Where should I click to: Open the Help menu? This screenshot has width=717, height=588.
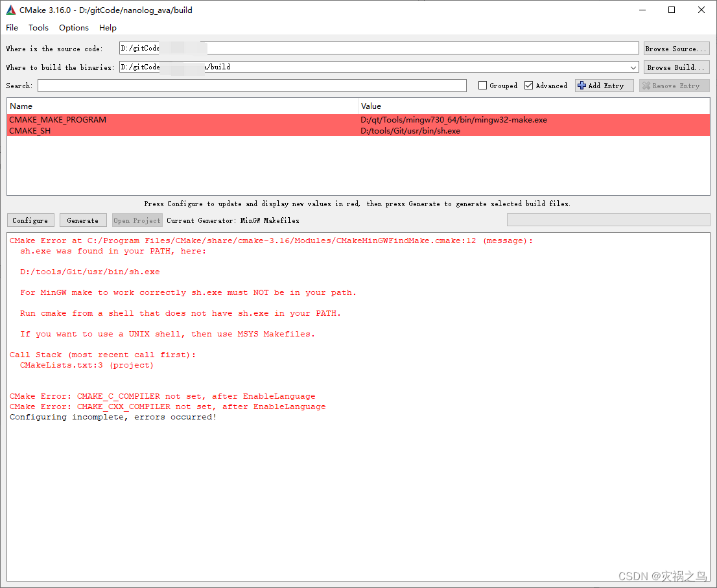click(x=108, y=28)
